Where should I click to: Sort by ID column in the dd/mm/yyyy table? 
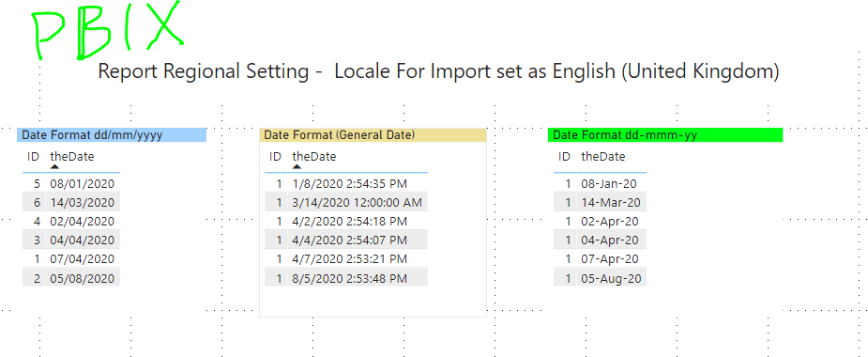(33, 156)
